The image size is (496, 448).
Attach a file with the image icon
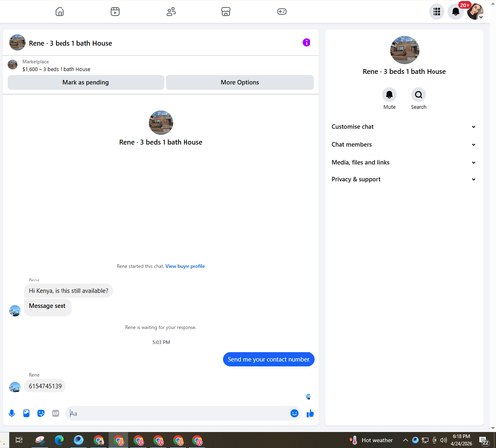26,413
